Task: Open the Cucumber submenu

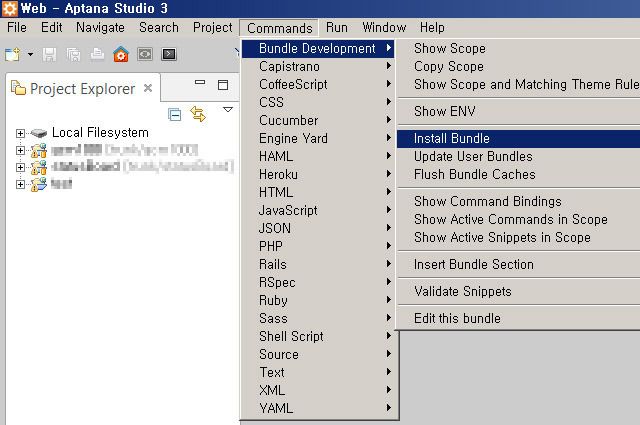Action: [318, 120]
